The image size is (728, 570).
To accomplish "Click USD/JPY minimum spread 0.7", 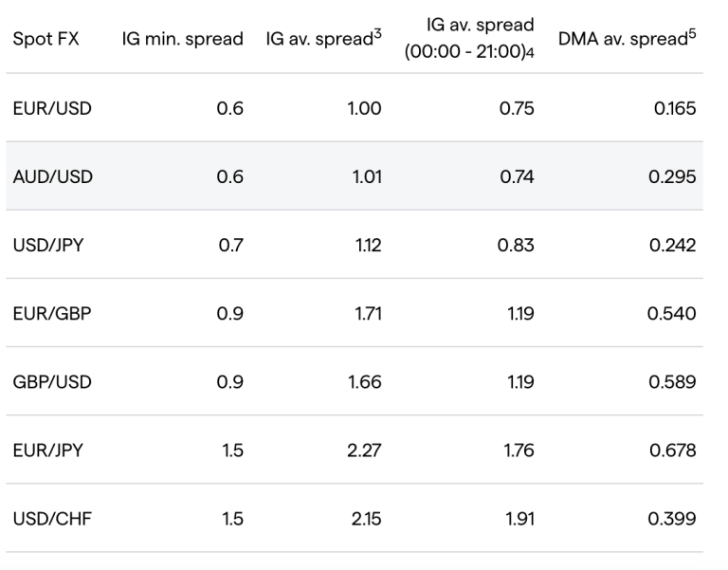I will coord(231,246).
